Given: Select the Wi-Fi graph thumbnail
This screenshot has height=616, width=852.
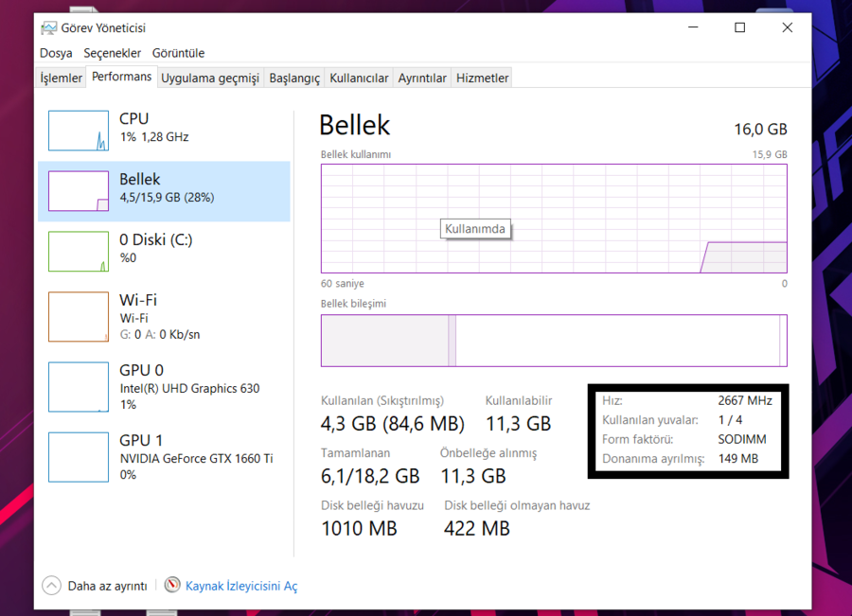Looking at the screenshot, I should (79, 317).
